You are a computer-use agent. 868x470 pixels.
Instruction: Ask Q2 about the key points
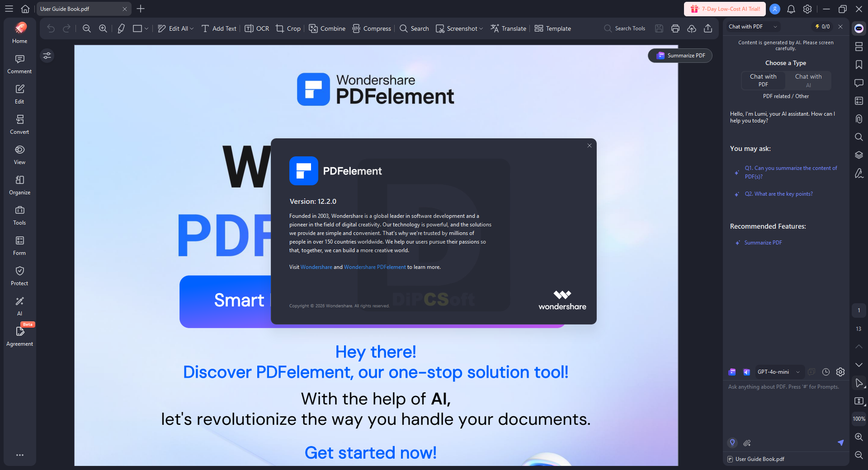pyautogui.click(x=779, y=194)
